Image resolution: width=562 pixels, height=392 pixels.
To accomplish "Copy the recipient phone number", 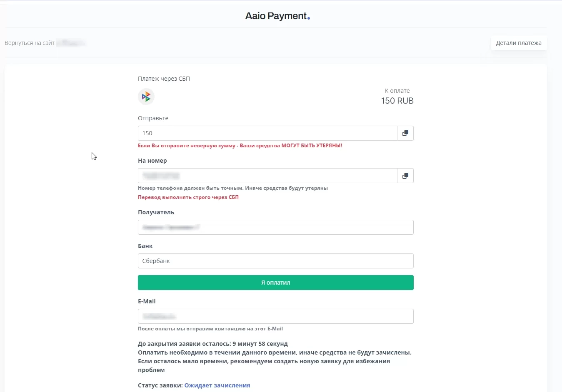I will [x=405, y=176].
